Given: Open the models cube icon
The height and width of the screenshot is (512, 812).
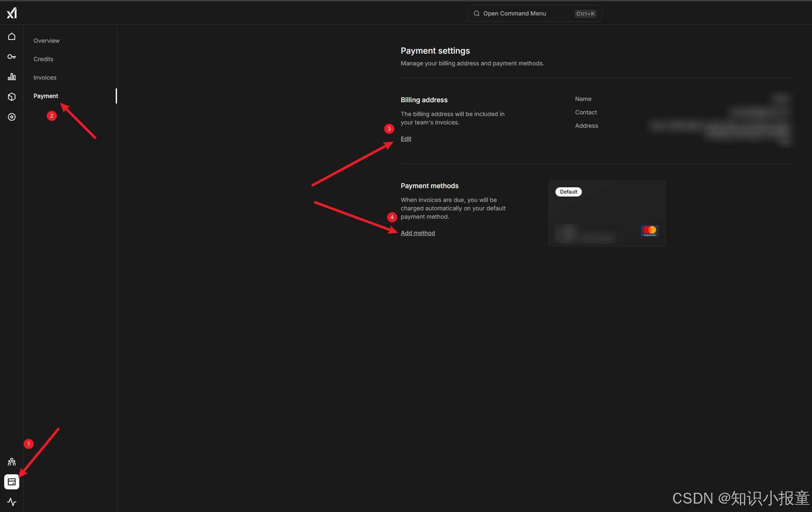Looking at the screenshot, I should 12,97.
